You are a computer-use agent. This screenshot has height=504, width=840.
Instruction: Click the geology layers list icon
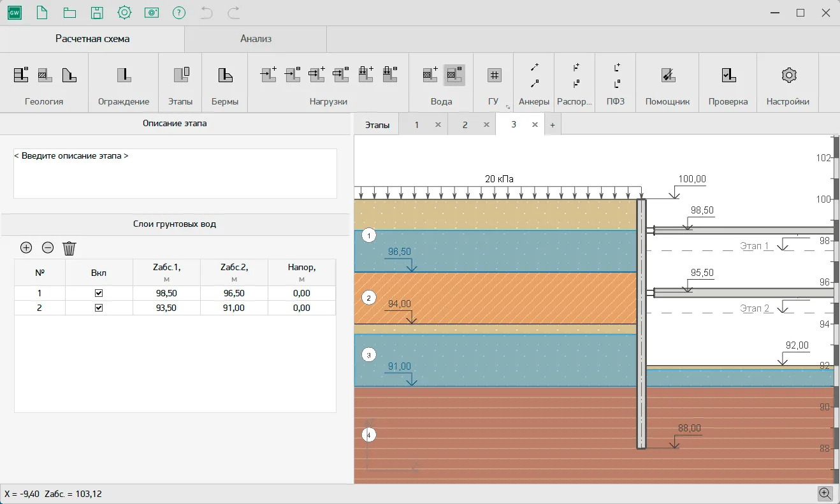[21, 75]
